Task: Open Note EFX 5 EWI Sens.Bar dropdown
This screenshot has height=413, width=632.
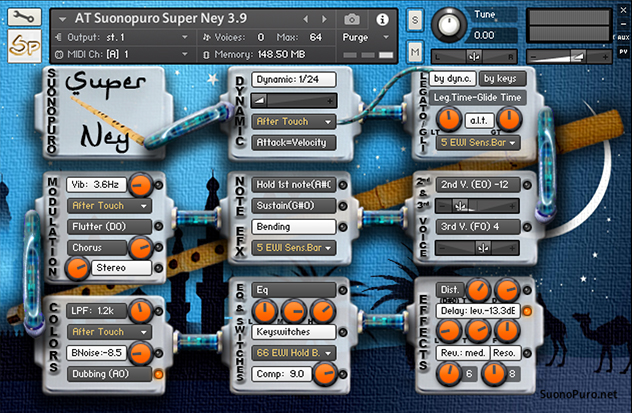Action: [x=293, y=248]
